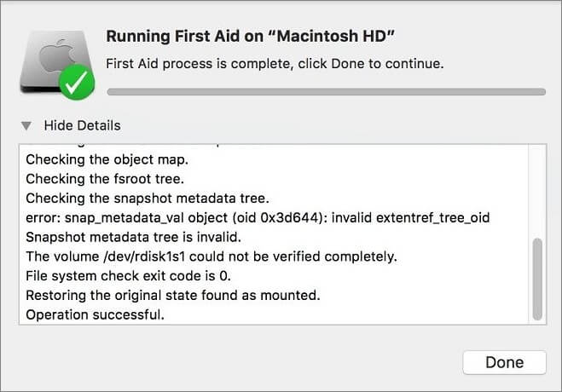
Task: Click the completed First Aid progress bar
Action: click(324, 90)
